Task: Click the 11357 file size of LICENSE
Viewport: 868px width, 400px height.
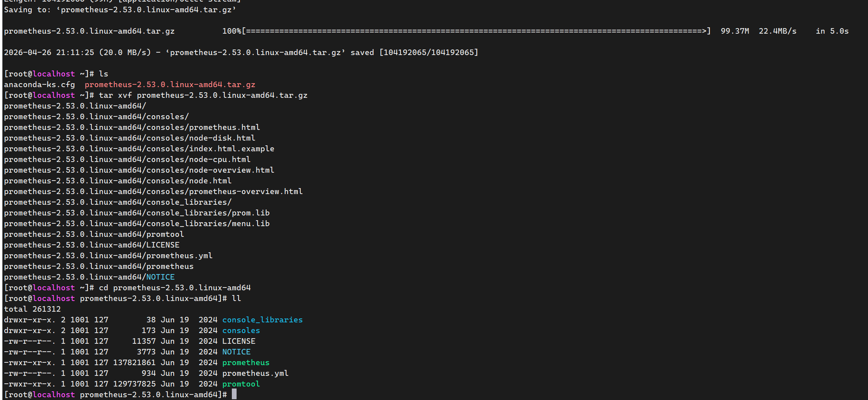Action: (144, 341)
